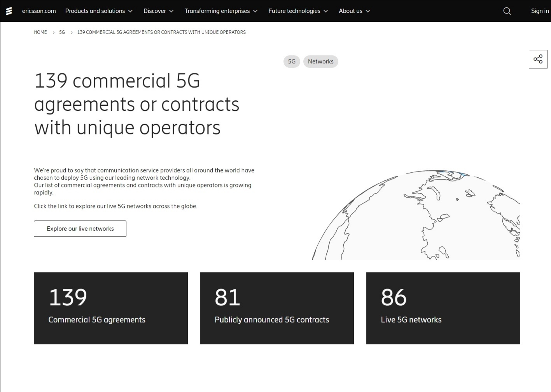Viewport: 551px width, 392px height.
Task: Go to HOME breadcrumb
Action: point(40,32)
